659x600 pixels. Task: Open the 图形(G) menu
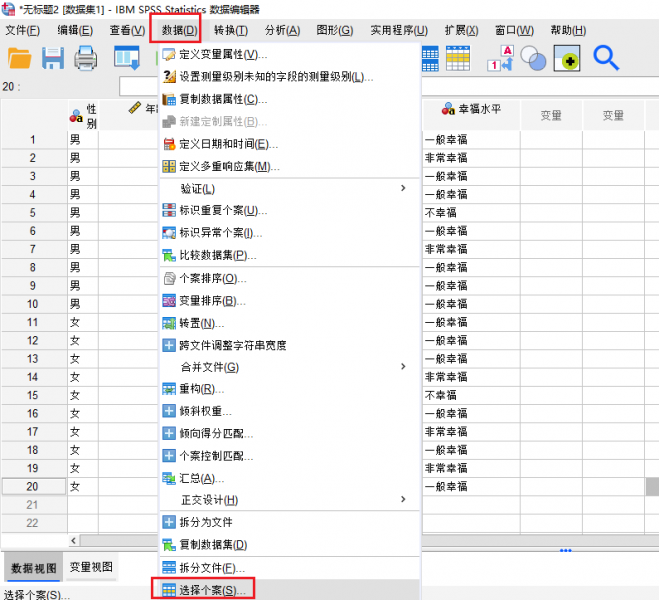coord(335,30)
